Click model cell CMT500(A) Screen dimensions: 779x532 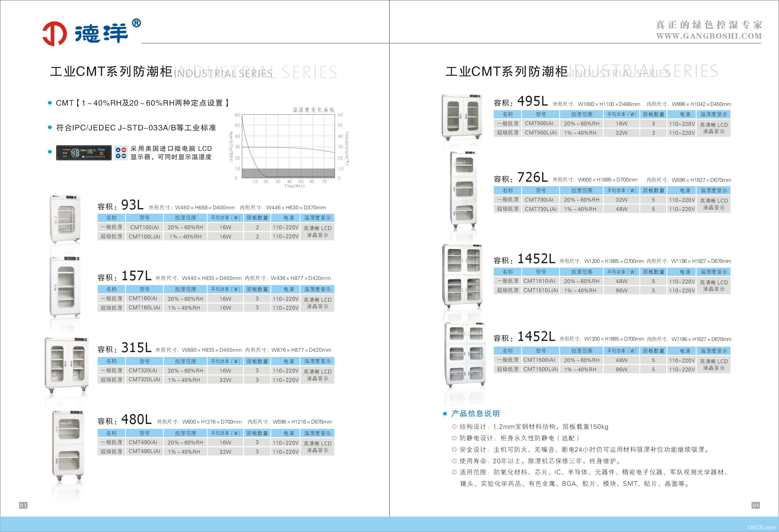tap(540, 123)
